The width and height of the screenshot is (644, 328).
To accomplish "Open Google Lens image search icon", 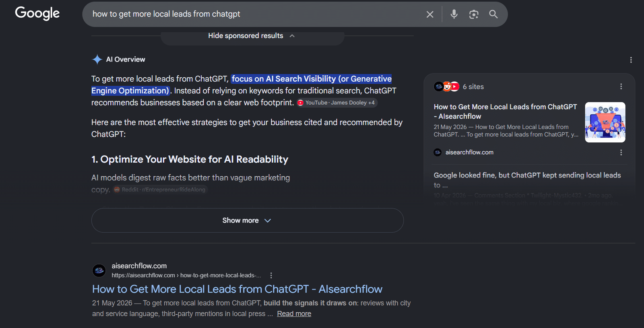I will (474, 14).
